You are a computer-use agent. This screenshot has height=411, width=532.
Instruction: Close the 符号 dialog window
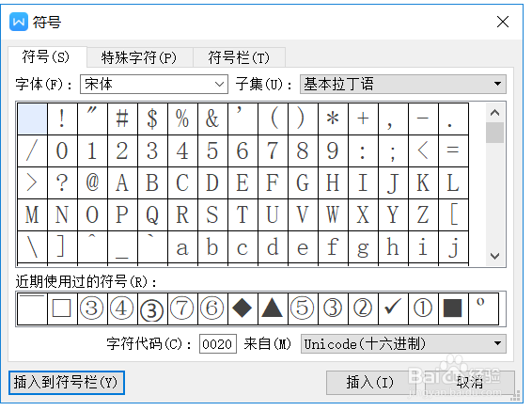coord(503,22)
